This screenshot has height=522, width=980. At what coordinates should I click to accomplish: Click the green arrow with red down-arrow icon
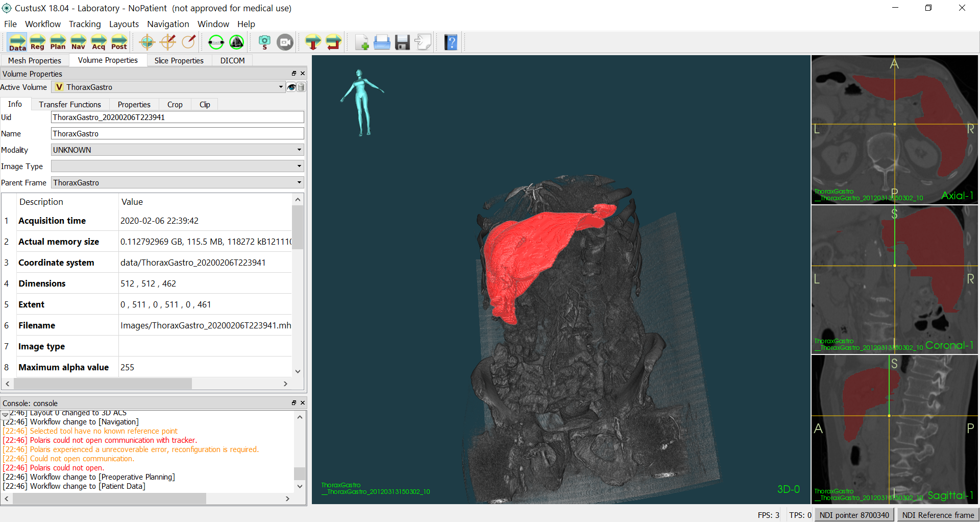[x=313, y=42]
